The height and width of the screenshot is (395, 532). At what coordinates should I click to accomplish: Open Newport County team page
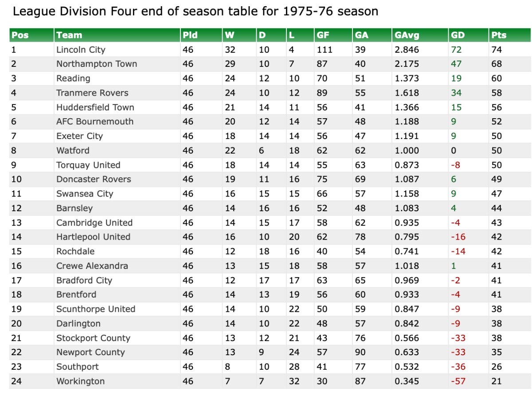click(90, 352)
